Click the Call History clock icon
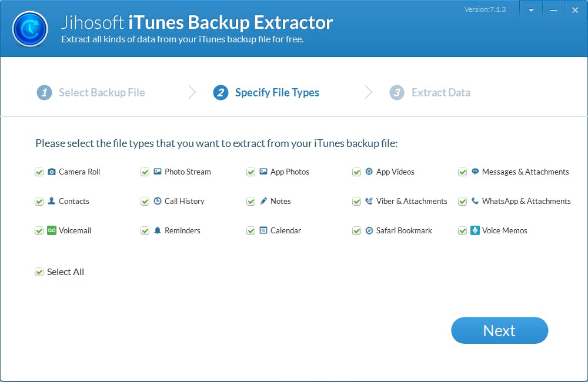This screenshot has height=382, width=588. pos(158,201)
